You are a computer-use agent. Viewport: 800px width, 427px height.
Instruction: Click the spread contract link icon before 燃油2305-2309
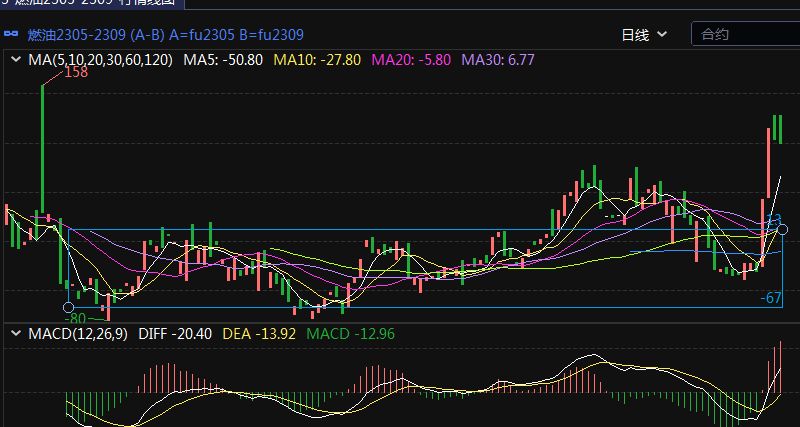click(13, 35)
